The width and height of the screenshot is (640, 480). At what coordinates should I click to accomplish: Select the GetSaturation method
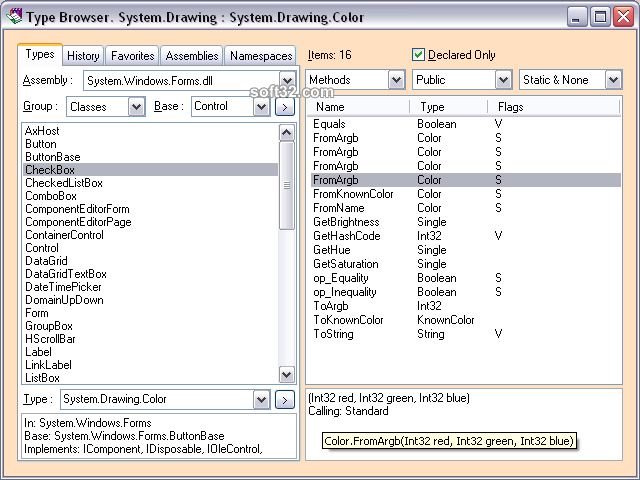[464, 264]
